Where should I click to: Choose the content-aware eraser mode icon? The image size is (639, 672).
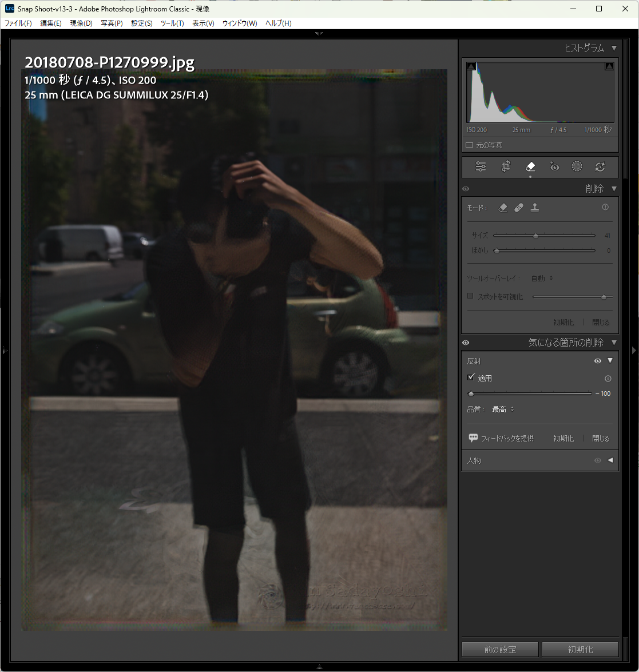(503, 208)
